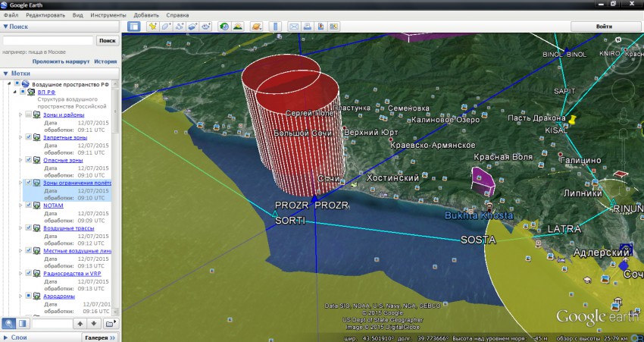This screenshot has height=342, width=644.
Task: Open the historical imagery clock tool
Action: tap(224, 27)
